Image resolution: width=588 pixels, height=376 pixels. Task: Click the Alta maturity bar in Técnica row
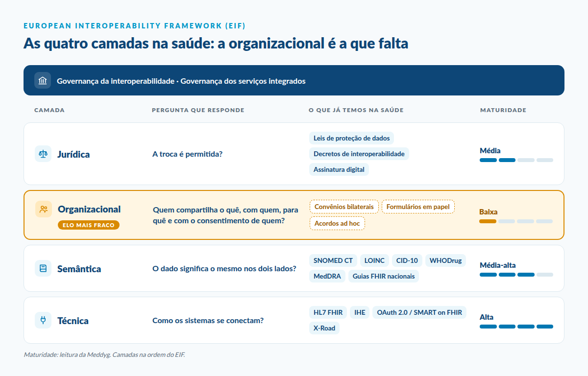pyautogui.click(x=516, y=327)
